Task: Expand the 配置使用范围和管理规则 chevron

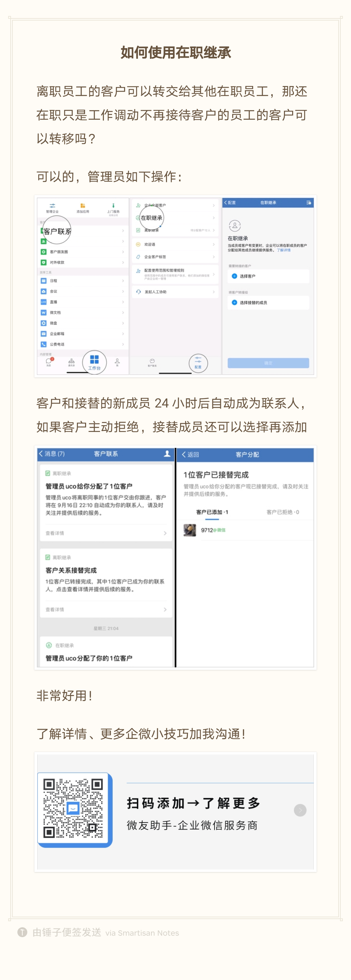Action: tap(214, 274)
